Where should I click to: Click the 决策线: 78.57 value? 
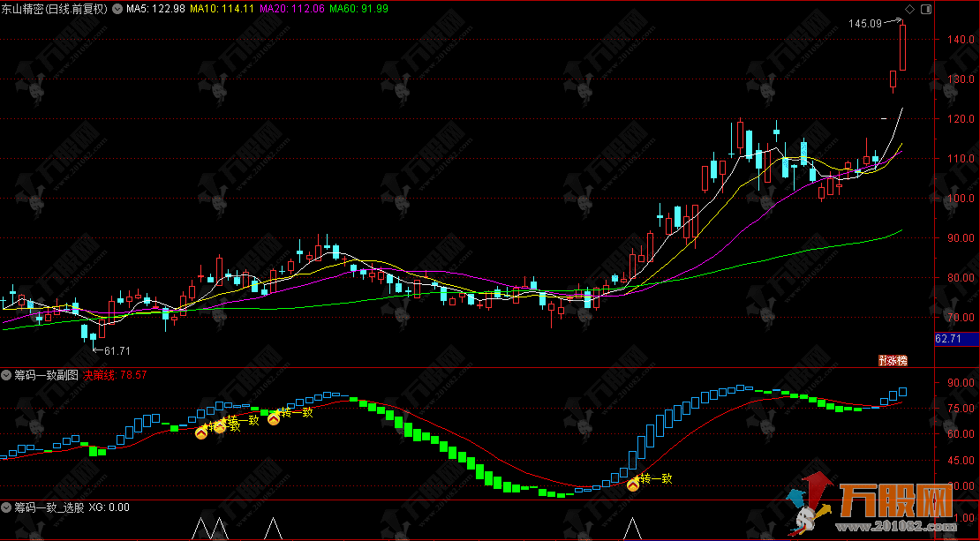coord(115,375)
